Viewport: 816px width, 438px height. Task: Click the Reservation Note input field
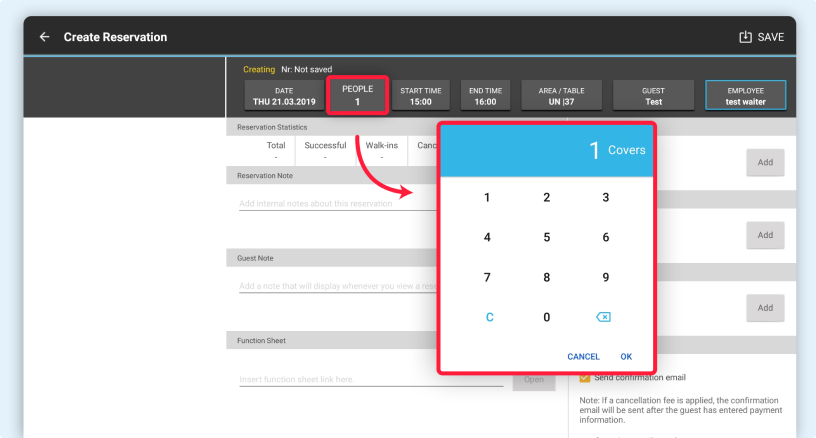(335, 204)
